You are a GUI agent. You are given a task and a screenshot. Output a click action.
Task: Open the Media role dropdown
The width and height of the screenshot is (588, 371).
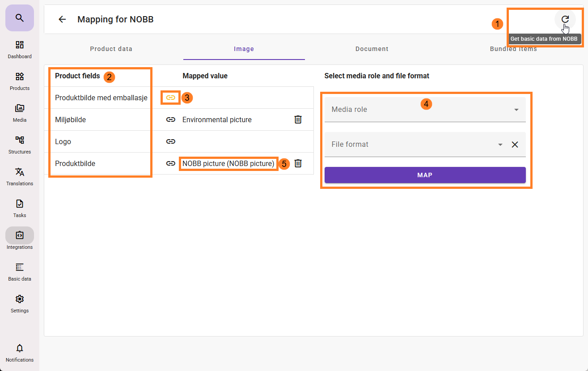pos(425,110)
